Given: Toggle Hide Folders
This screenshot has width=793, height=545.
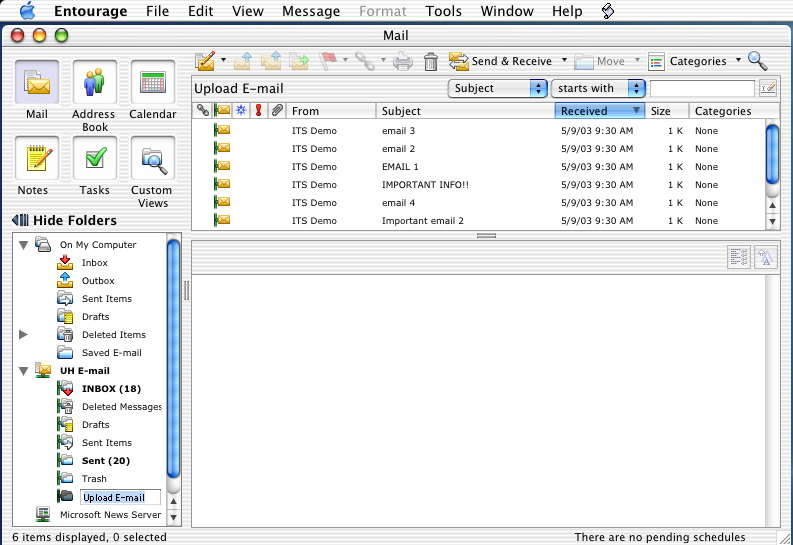Looking at the screenshot, I should coord(64,220).
